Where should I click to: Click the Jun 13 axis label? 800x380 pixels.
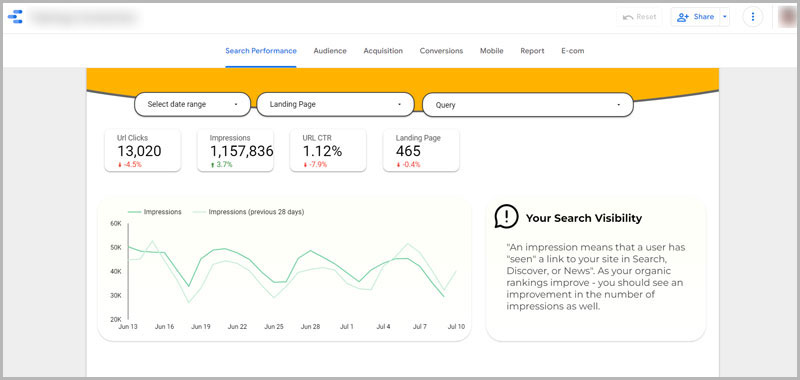tap(128, 326)
